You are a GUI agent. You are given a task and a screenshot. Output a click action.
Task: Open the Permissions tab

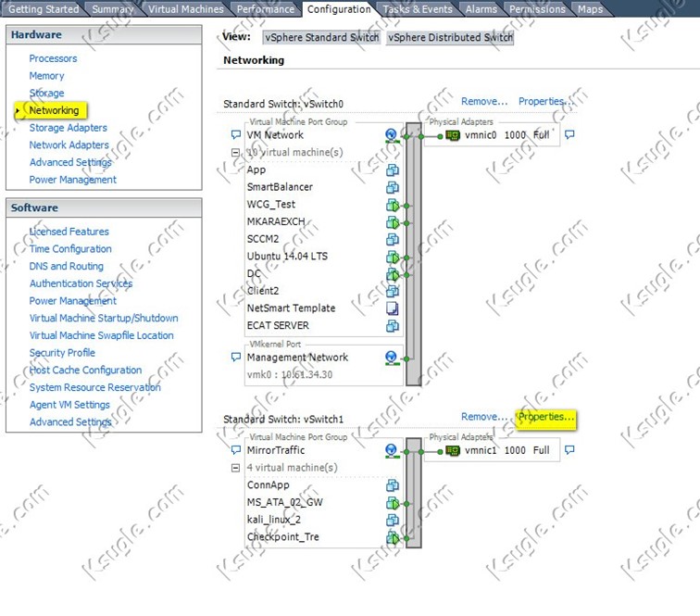(537, 9)
